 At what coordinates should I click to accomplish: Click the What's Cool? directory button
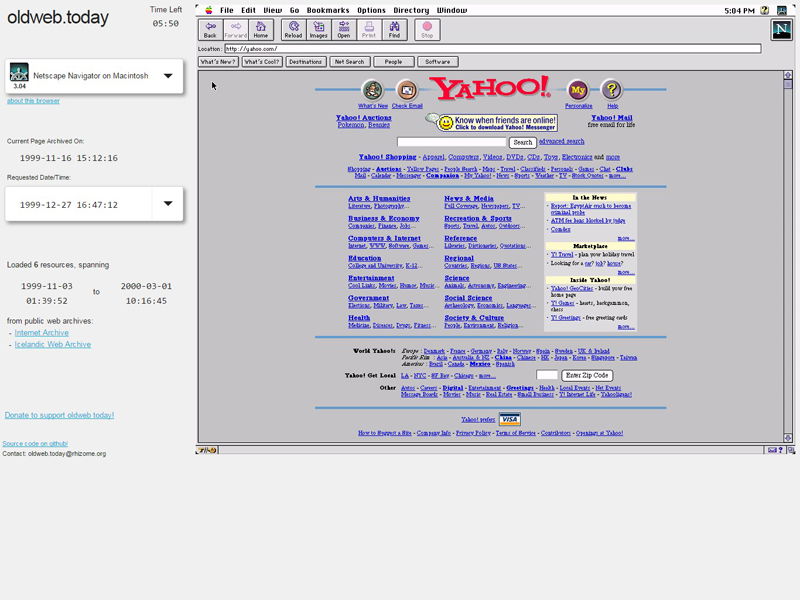pos(262,62)
